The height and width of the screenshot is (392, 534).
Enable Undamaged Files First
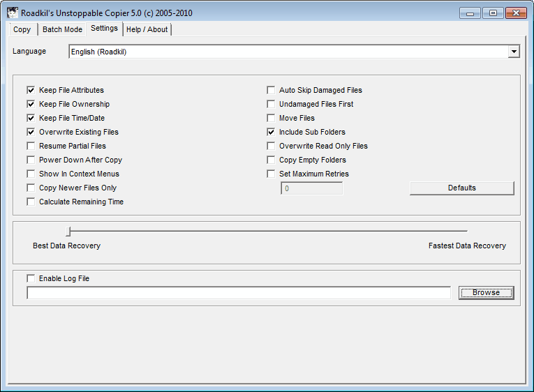pos(271,104)
